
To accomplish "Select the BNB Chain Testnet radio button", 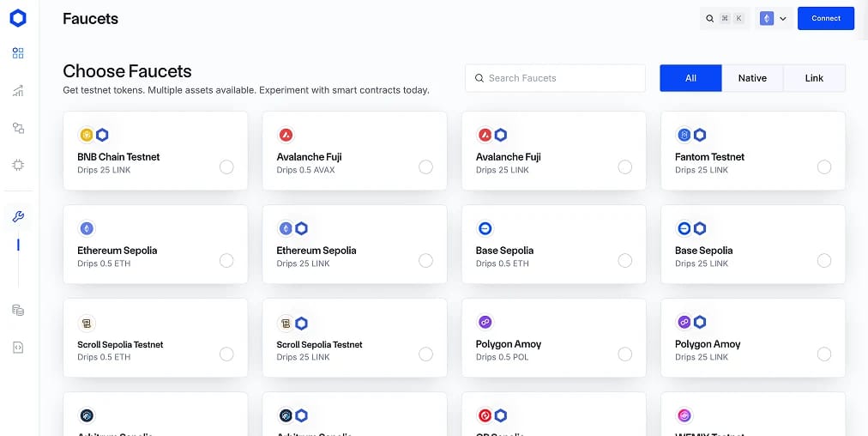I will pos(226,167).
